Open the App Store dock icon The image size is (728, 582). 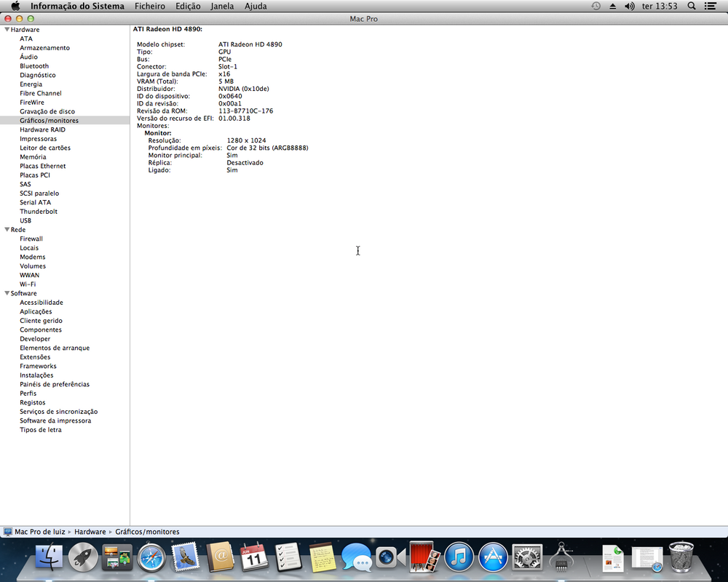point(493,558)
